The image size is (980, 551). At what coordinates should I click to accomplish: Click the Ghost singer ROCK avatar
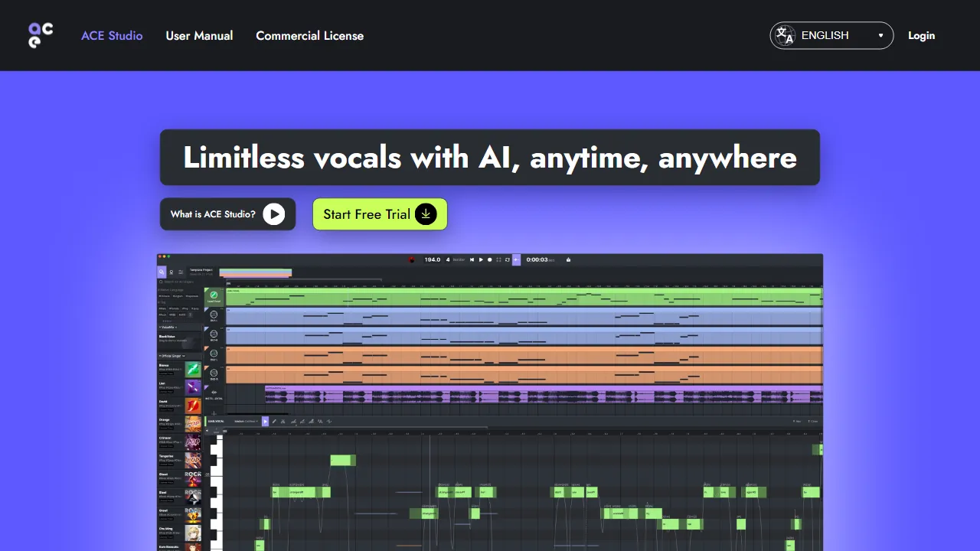coord(193,478)
